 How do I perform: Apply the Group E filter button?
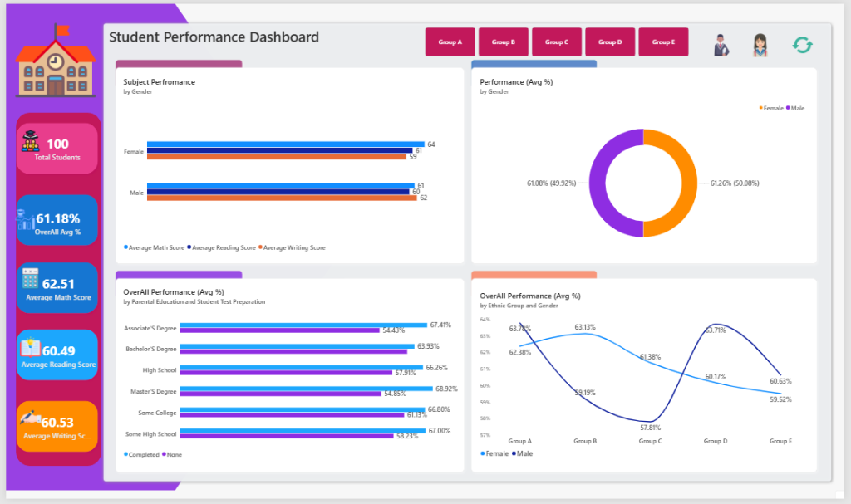point(663,42)
